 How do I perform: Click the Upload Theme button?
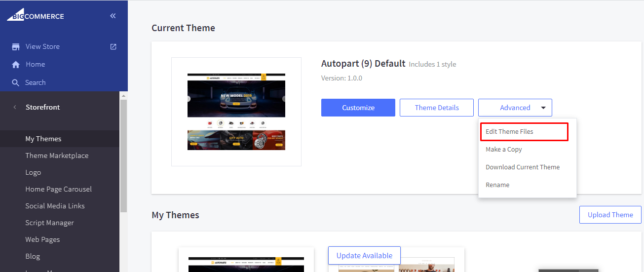click(x=610, y=215)
